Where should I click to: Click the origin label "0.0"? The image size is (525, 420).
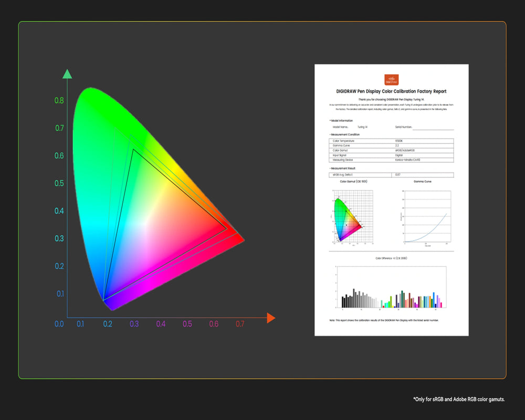[59, 324]
